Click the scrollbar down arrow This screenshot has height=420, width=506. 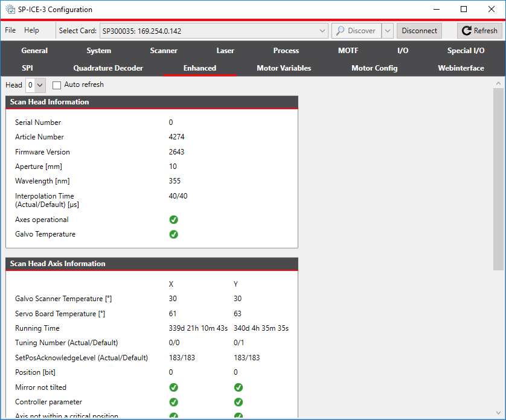tap(498, 413)
